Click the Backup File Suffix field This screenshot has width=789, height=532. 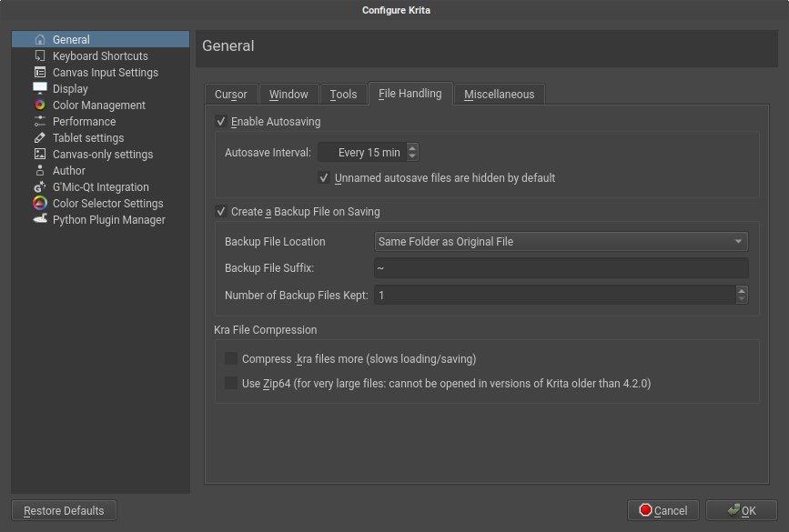pyautogui.click(x=561, y=268)
